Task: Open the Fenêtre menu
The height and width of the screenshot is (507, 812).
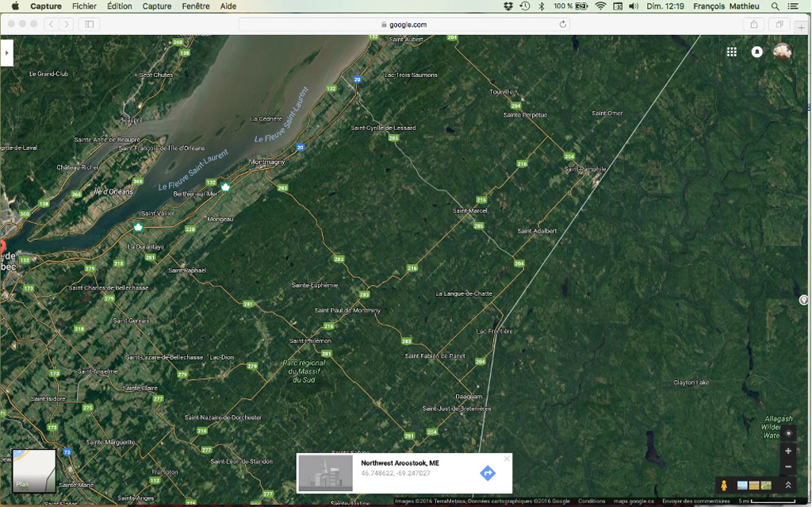Action: coord(196,6)
